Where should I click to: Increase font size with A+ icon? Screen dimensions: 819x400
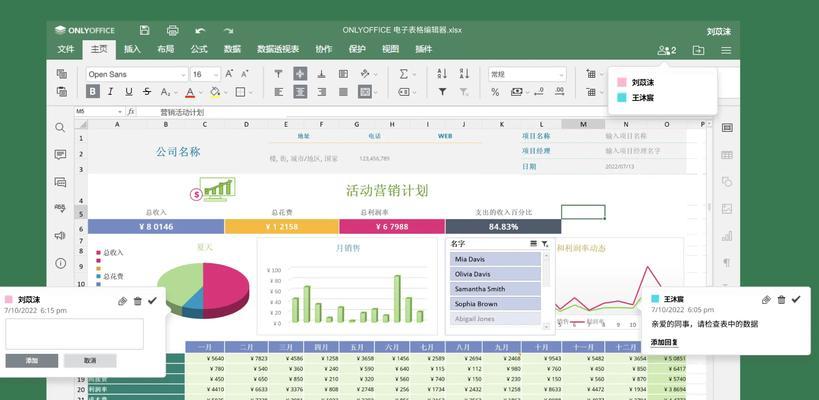(229, 74)
